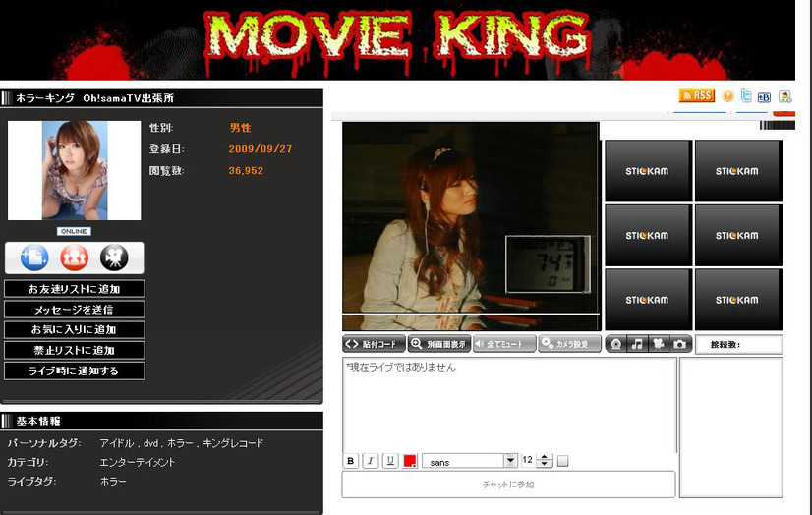Click the *現在ライブではありません chat message area

(x=509, y=404)
